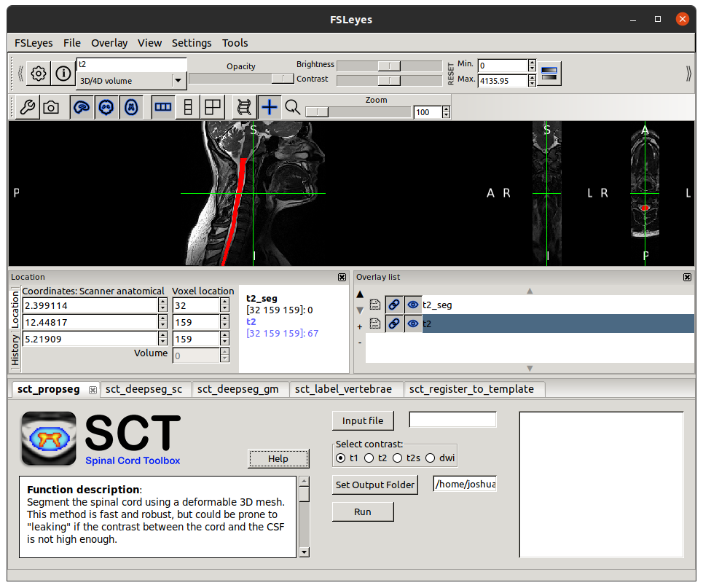Image resolution: width=703 pixels, height=588 pixels.
Task: Toggle the link icon for t2 overlay
Action: [394, 324]
